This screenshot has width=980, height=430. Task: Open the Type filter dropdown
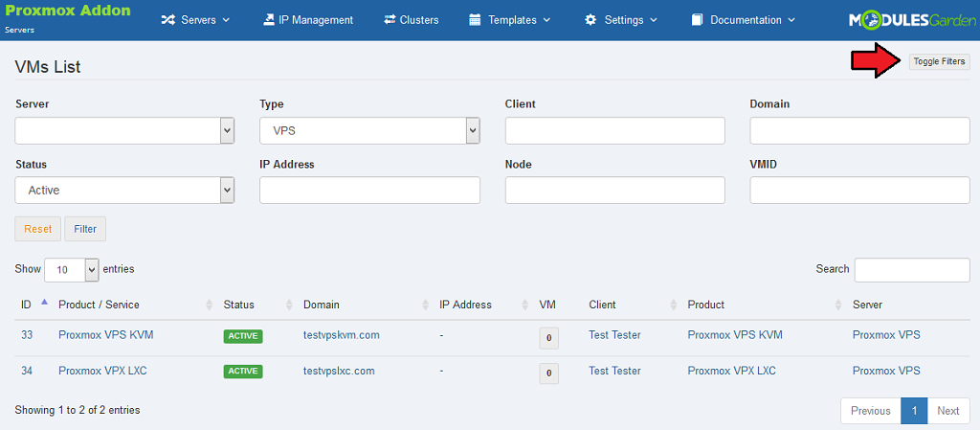(x=370, y=130)
